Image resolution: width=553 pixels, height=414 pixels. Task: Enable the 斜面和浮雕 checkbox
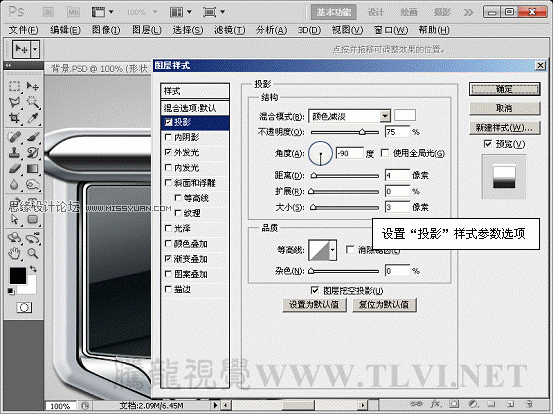pyautogui.click(x=169, y=183)
